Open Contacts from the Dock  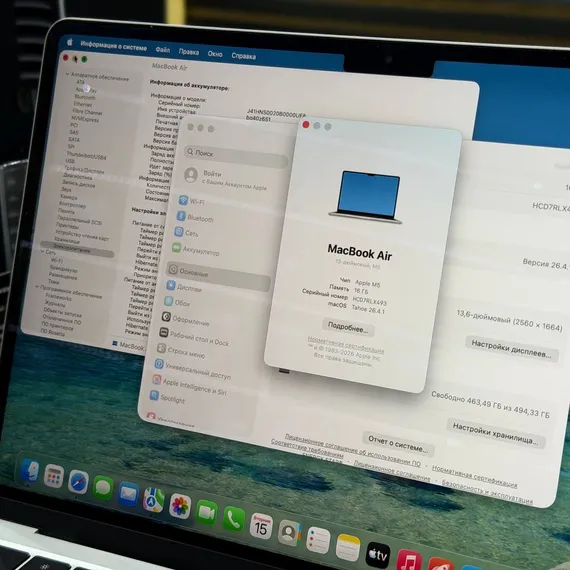click(289, 533)
